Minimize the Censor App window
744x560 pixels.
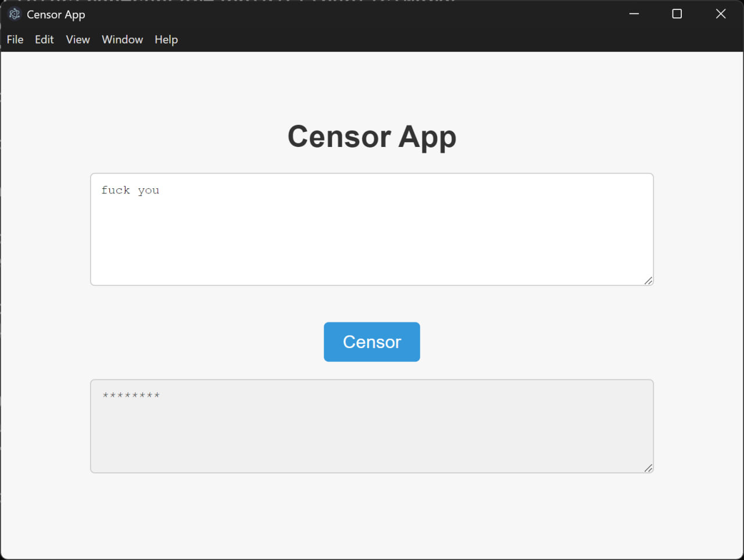634,13
